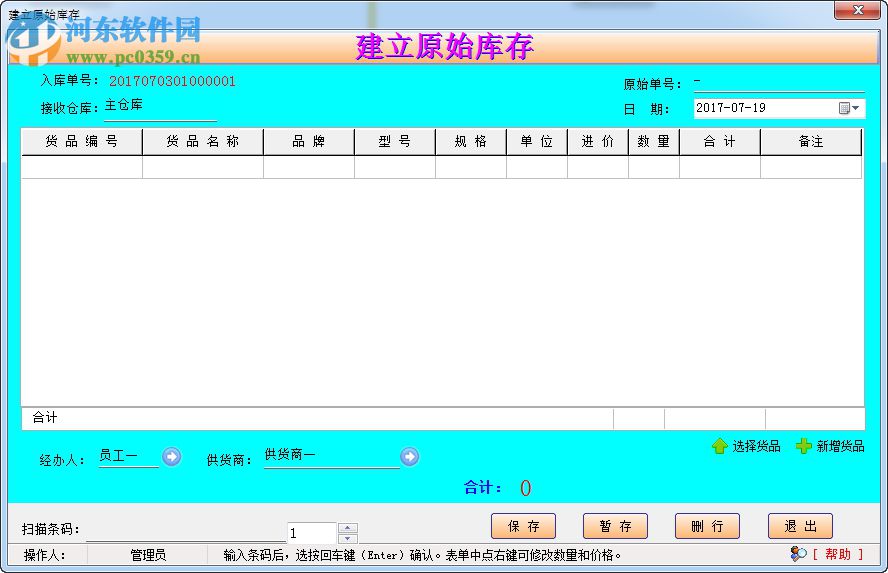Open the [帮助] link

coord(838,554)
